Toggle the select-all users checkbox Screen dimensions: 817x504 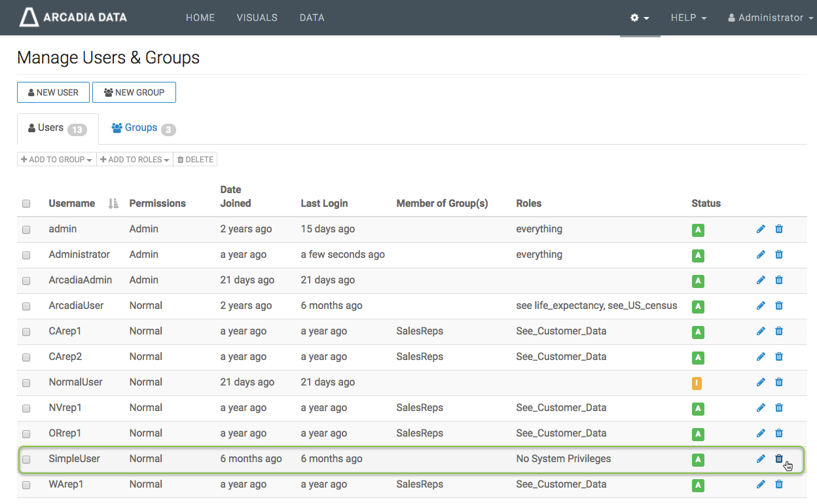click(x=26, y=204)
